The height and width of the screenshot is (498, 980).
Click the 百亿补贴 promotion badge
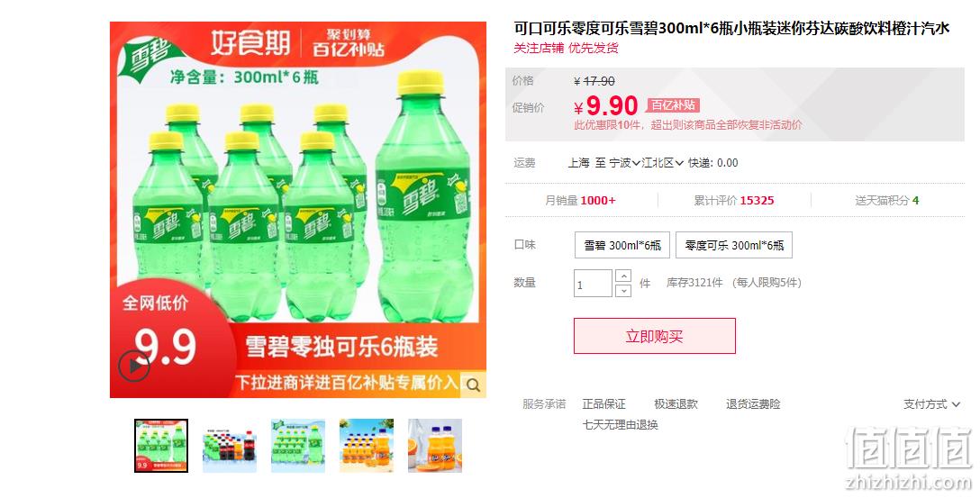(x=673, y=105)
